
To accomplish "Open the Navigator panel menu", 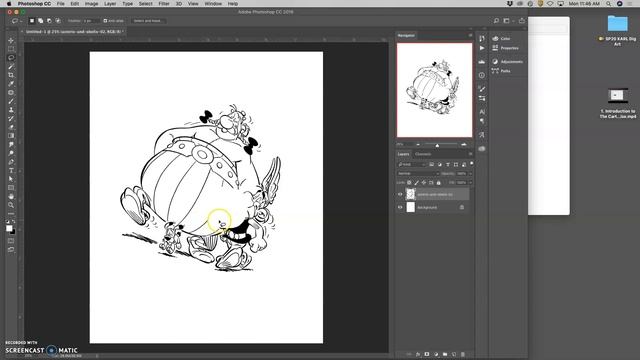I will 470,36.
